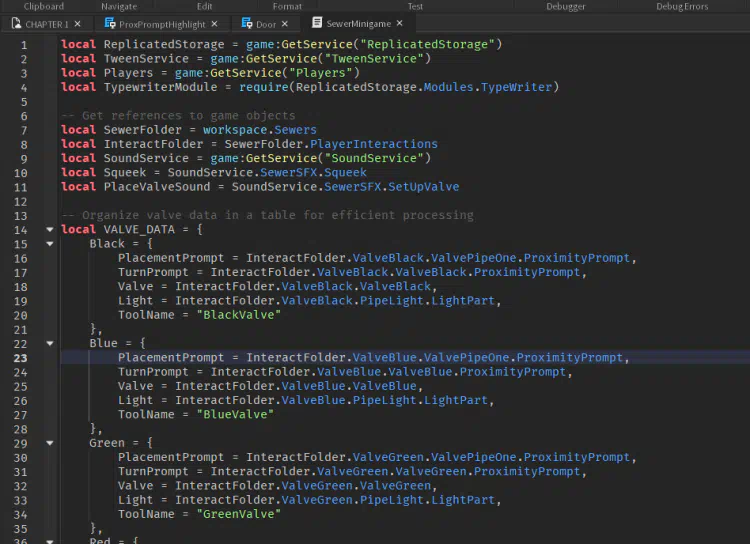Click ProximityPrompt on highlighted line 23
The image size is (750, 544).
click(570, 357)
